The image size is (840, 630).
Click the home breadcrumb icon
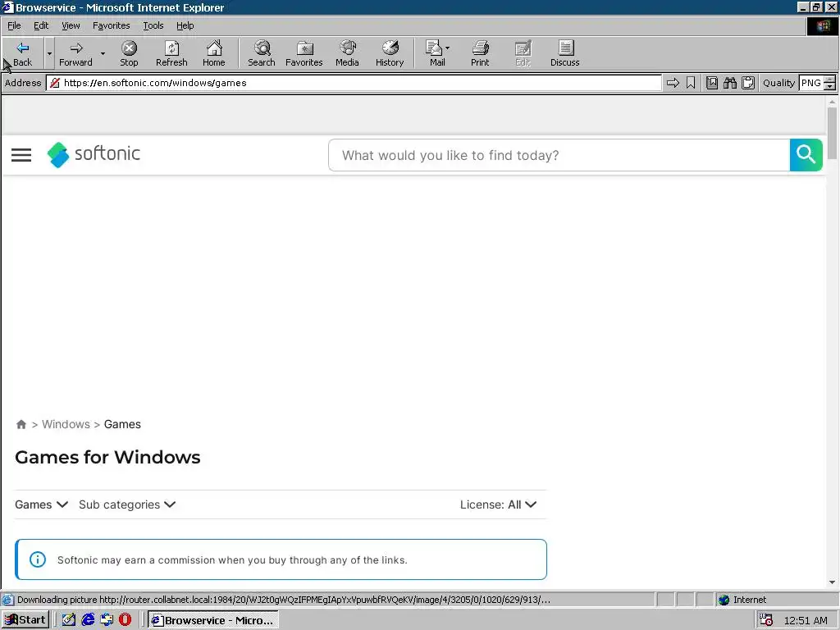pos(21,424)
